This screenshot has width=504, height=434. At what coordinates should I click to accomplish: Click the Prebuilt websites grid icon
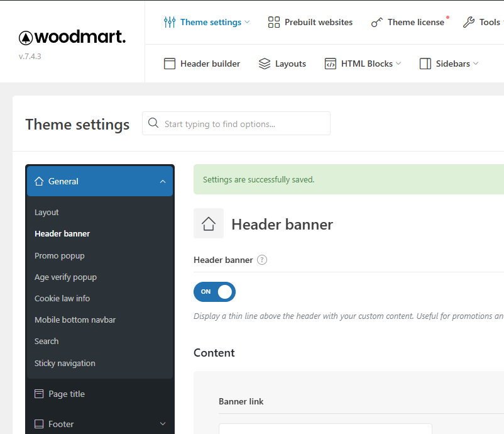(274, 22)
